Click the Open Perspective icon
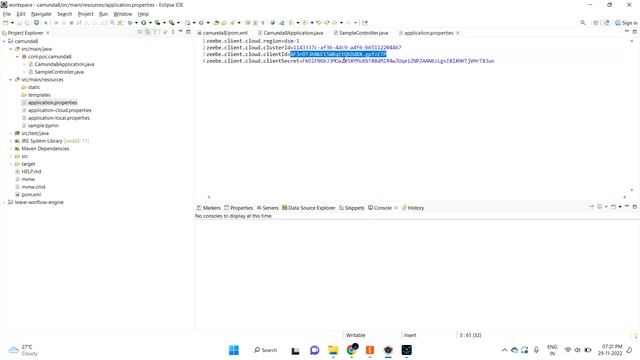This screenshot has height=360, width=640. (596, 23)
